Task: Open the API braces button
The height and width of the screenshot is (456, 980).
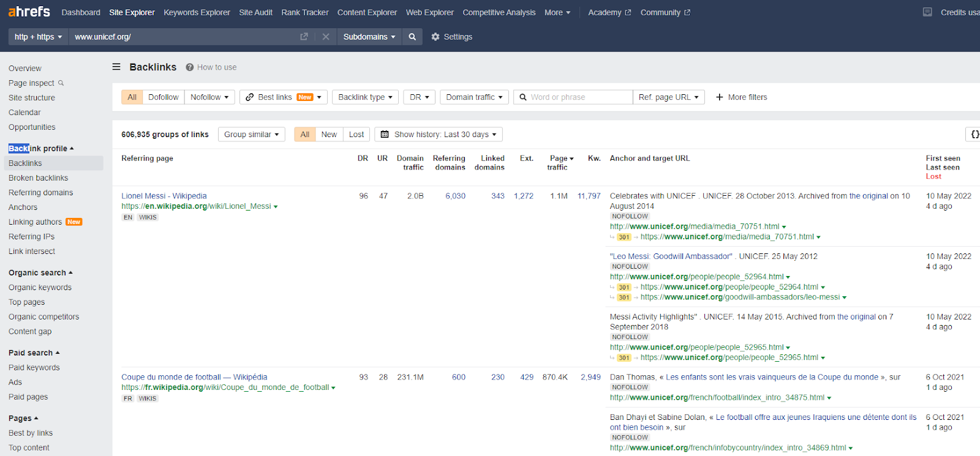Action: point(974,134)
